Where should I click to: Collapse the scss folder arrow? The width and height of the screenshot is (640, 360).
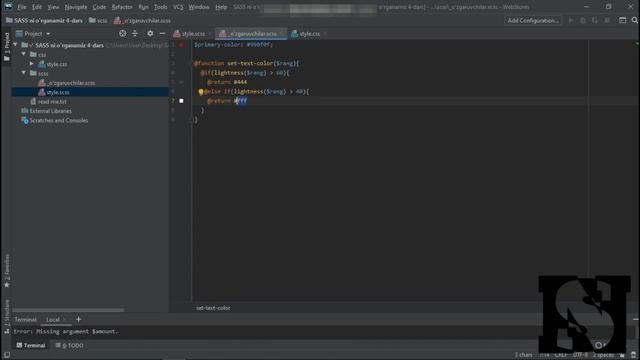[24, 73]
